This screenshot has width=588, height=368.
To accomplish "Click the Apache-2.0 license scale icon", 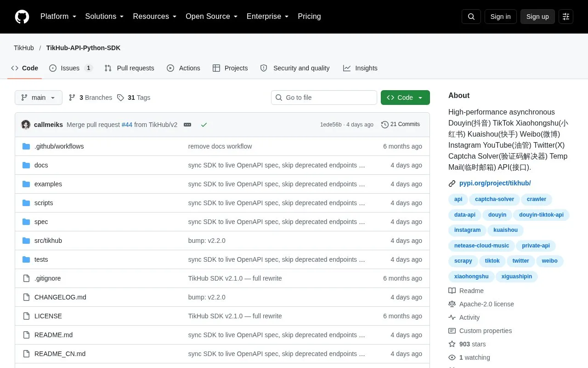I will [452, 304].
